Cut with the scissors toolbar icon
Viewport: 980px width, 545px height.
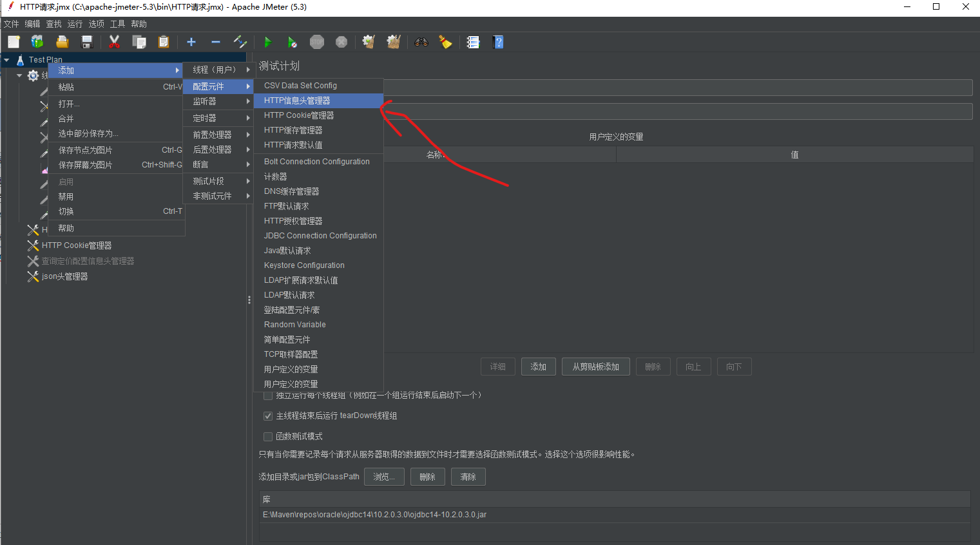coord(114,42)
